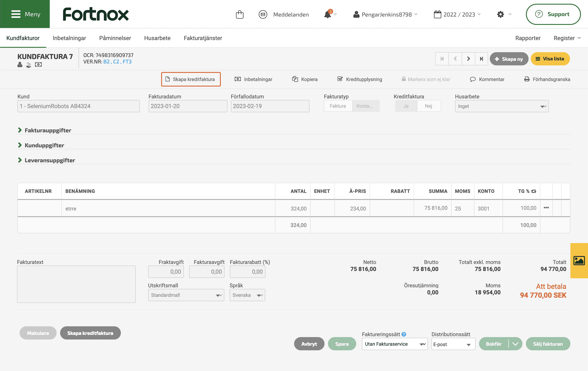Click the Avbryt button
588x371 pixels.
click(x=309, y=344)
